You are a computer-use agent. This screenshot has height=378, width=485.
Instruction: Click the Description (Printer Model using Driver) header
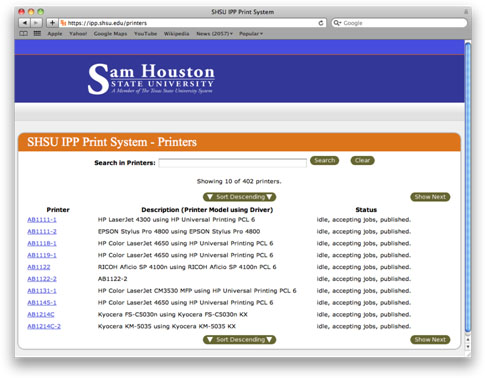click(x=207, y=210)
